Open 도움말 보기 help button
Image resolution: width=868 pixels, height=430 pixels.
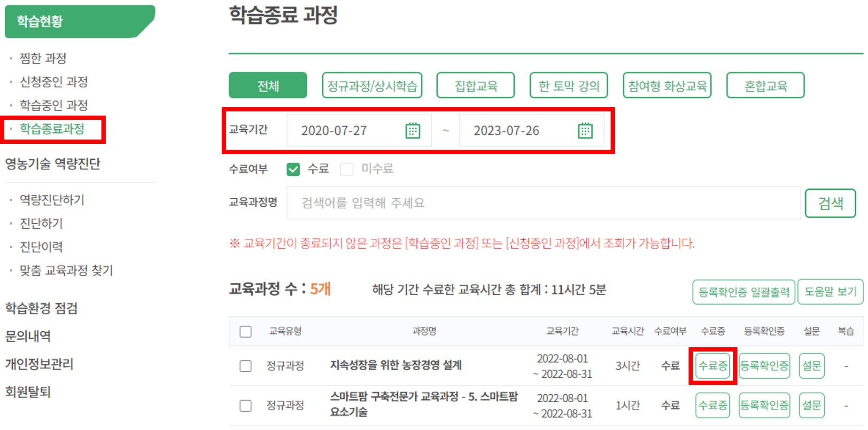point(830,292)
